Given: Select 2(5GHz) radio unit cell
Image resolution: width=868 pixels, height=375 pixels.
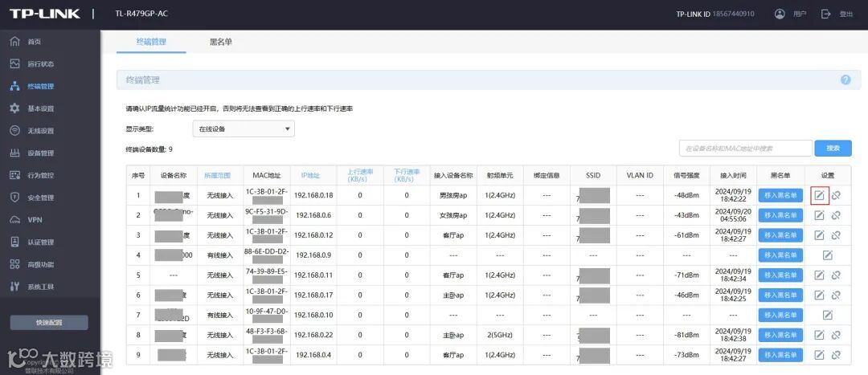Looking at the screenshot, I should [x=500, y=335].
